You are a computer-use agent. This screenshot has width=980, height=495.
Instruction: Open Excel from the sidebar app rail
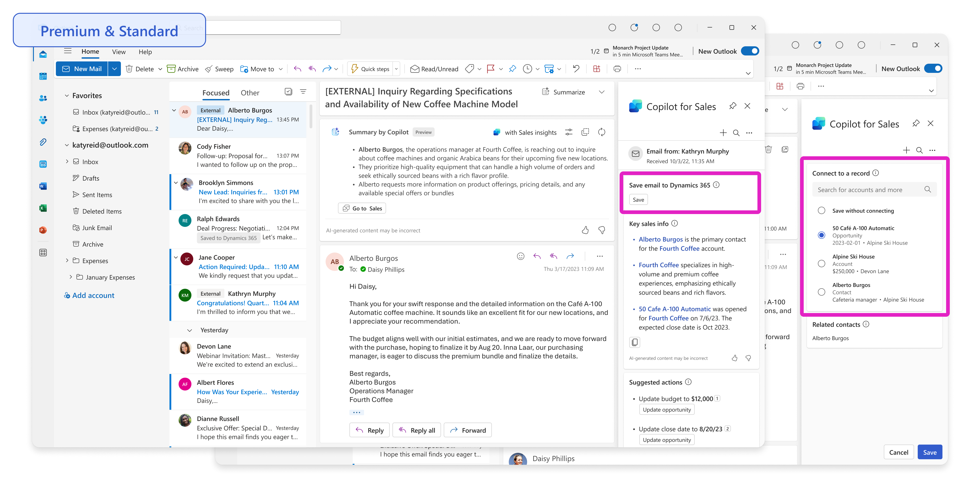pyautogui.click(x=43, y=208)
